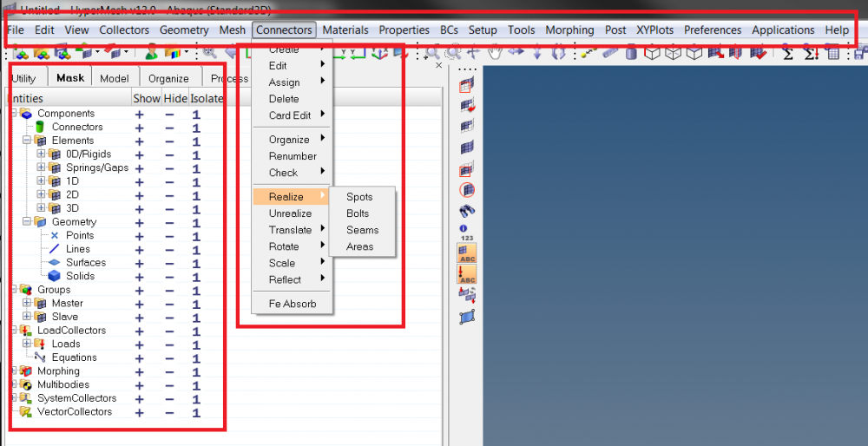Click the person user profile icon
868x446 pixels.
click(x=150, y=53)
